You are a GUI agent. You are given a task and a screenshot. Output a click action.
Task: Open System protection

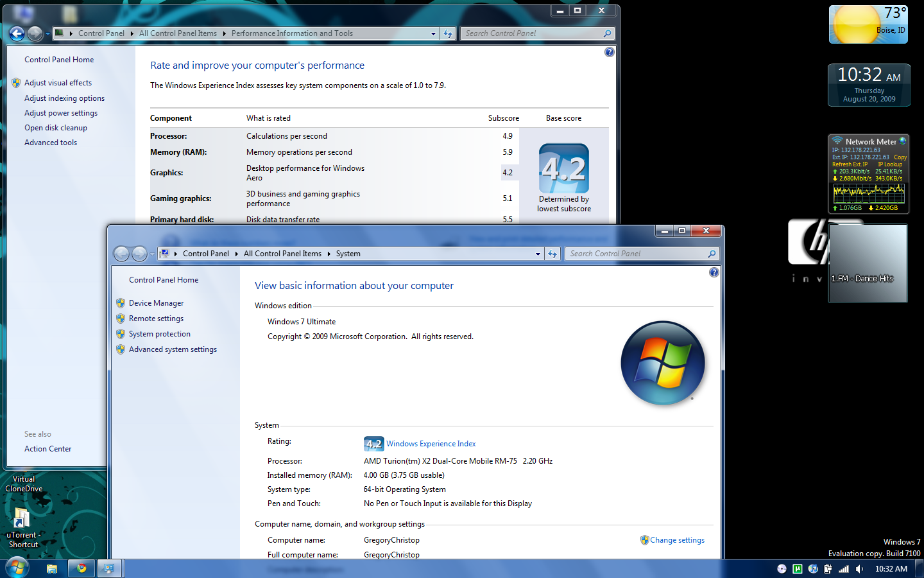(160, 334)
